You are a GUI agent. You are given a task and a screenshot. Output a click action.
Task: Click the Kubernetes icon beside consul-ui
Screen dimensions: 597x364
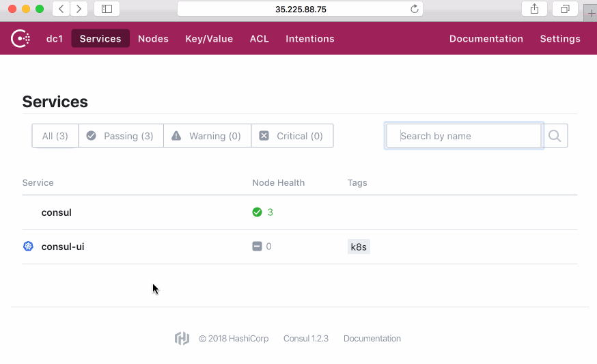pyautogui.click(x=28, y=247)
